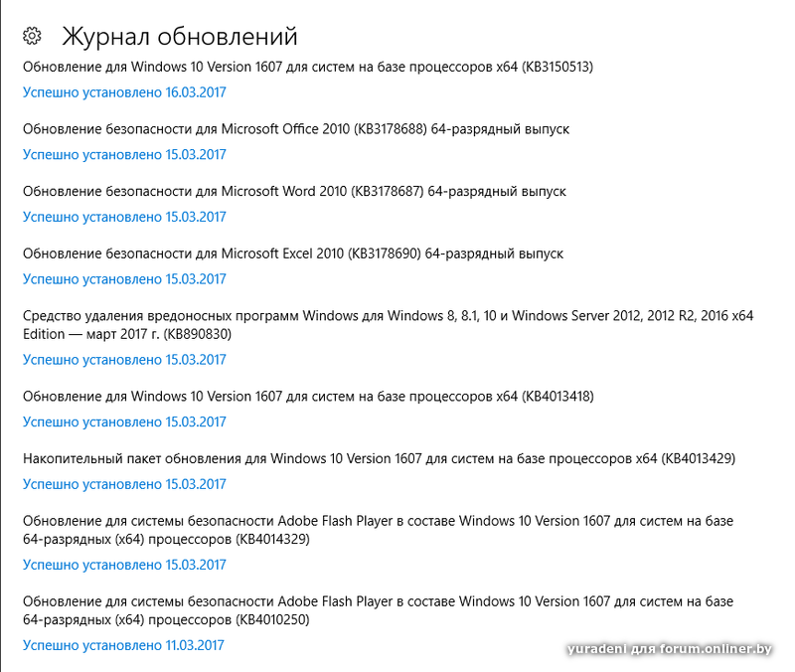The height and width of the screenshot is (672, 795).
Task: Click the Adobe Flash Player KB4010250 title
Action: (x=378, y=610)
